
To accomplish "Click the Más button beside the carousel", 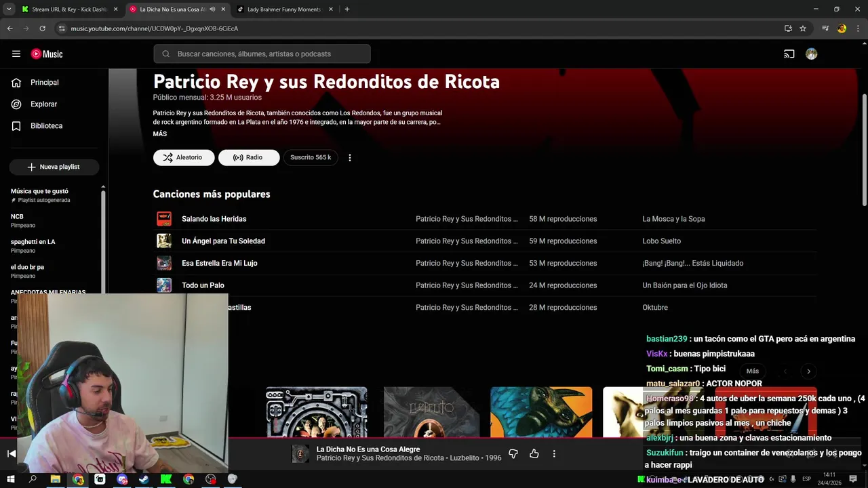I will click(753, 371).
